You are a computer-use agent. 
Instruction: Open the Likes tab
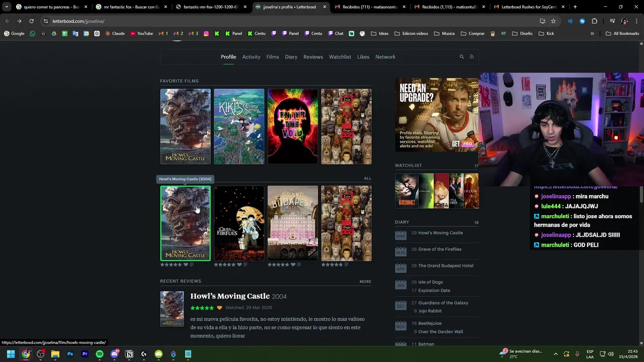coord(363,57)
